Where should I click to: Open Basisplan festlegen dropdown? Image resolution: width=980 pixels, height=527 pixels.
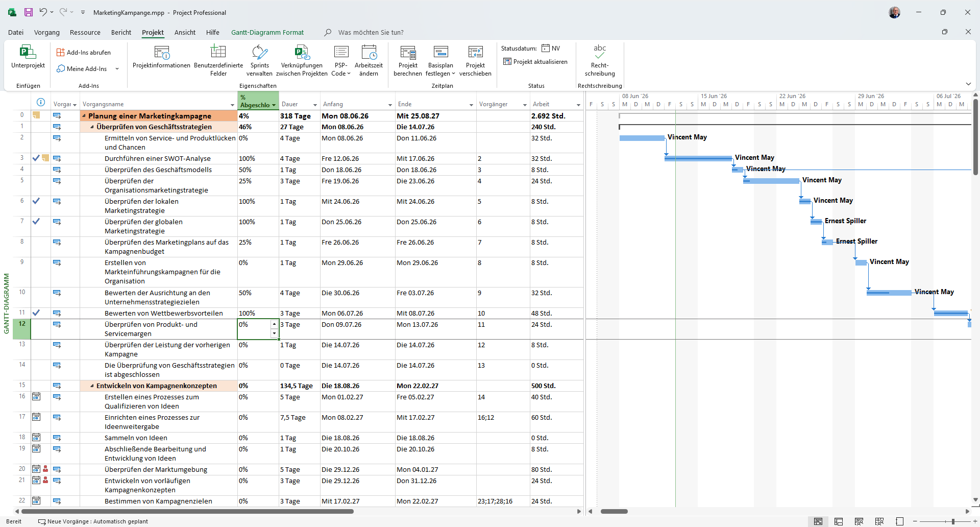click(x=440, y=61)
